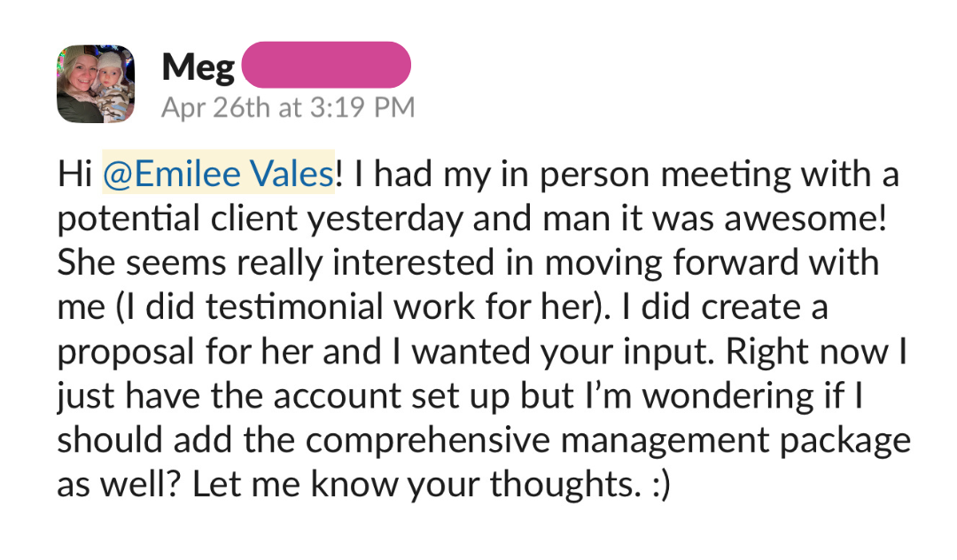Click the word management in the message
The height and width of the screenshot is (560, 957).
click(665, 440)
